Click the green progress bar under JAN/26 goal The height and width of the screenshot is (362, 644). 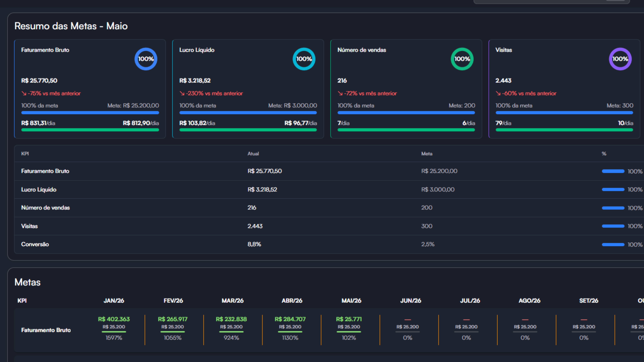[114, 332]
